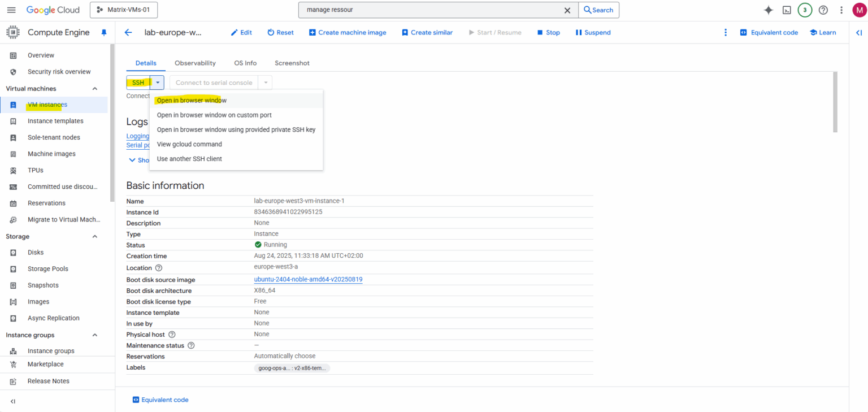Open the navigation hamburger menu

point(11,10)
